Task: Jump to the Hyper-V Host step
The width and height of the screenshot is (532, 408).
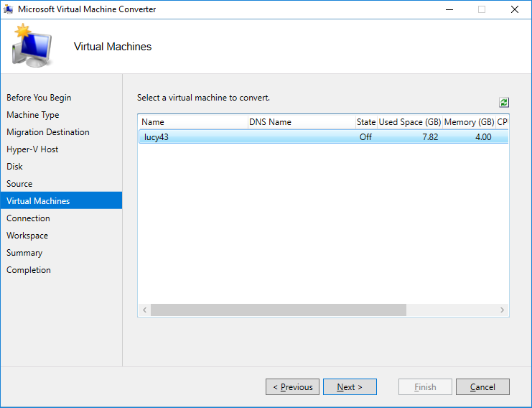Action: (32, 149)
